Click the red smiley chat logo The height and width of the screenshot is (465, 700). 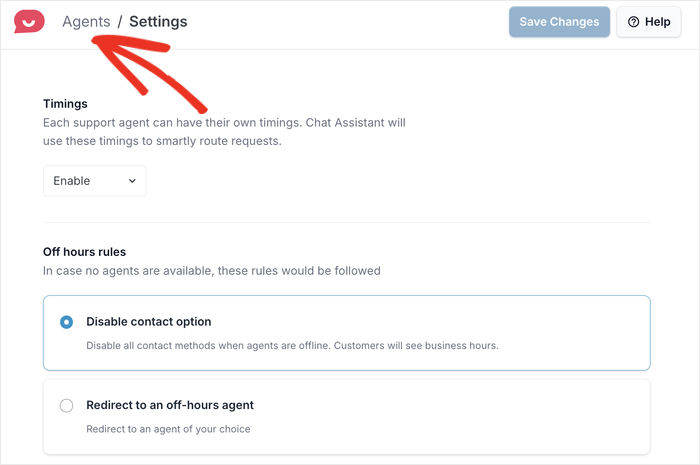click(30, 21)
